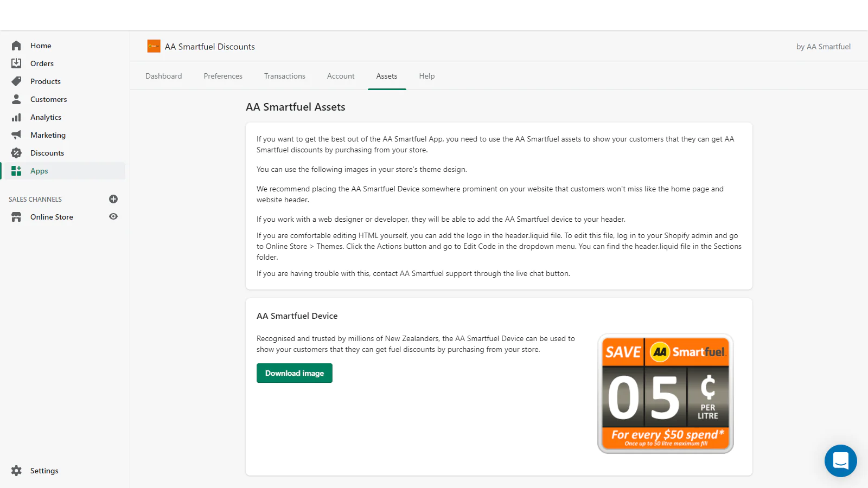868x488 pixels.
Task: Click the Settings gear icon
Action: pos(16,471)
